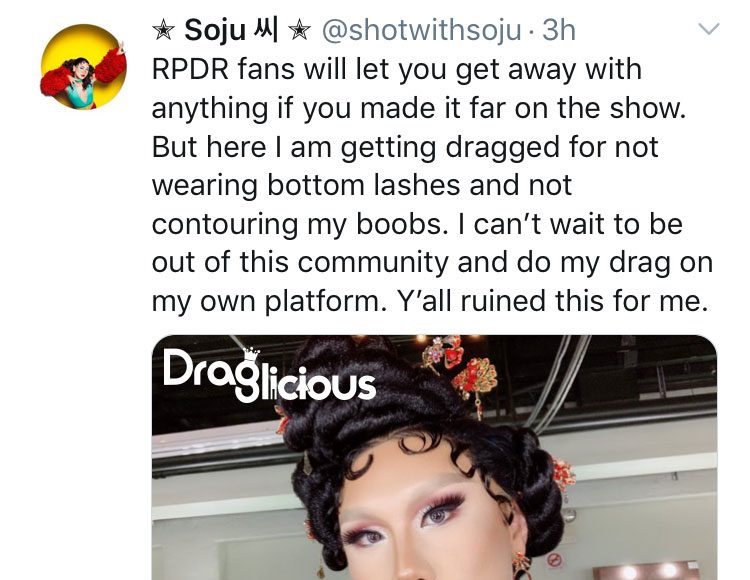Viewport: 750px width, 580px height.
Task: Select the line "wearing bottom lashes and not"
Action: tap(362, 185)
